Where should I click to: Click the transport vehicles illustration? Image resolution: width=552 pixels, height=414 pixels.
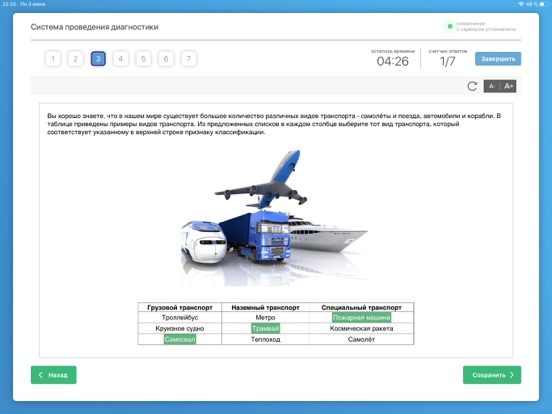275,218
